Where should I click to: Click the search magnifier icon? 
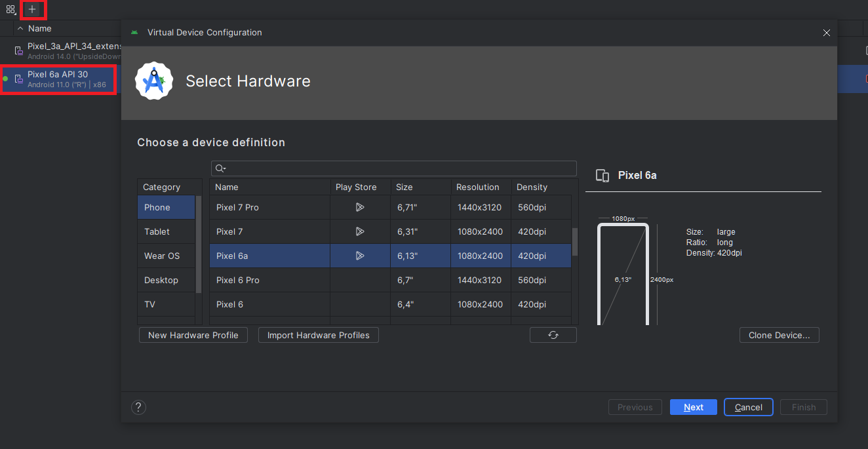coord(221,168)
